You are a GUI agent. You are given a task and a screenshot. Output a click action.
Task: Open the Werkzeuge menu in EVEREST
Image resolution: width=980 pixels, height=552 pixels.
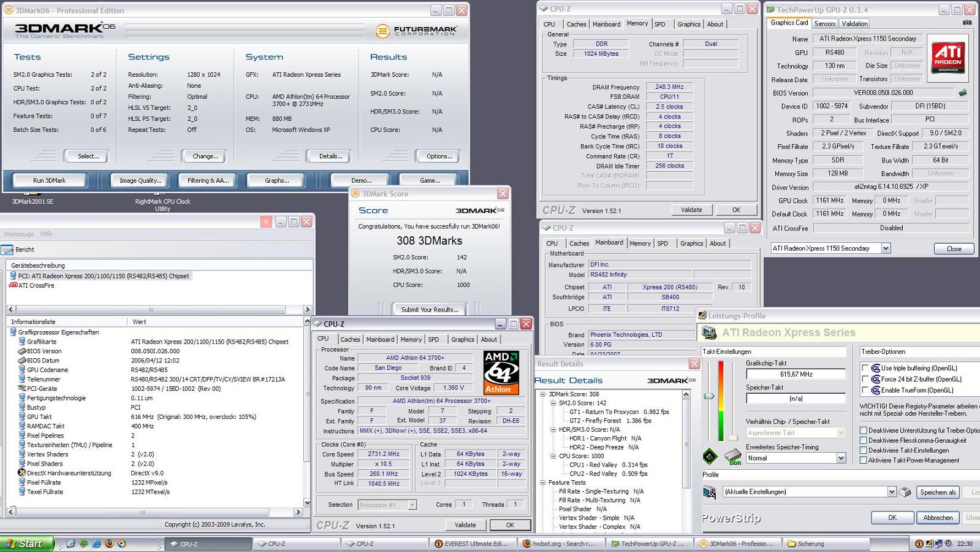(x=19, y=234)
